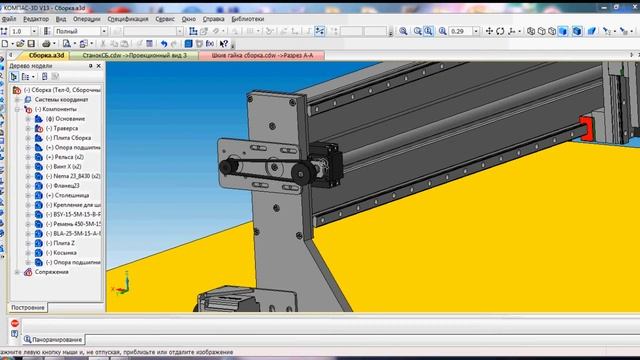Click the Orientation axes icon
The width and height of the screenshot is (640, 360).
click(511, 31)
